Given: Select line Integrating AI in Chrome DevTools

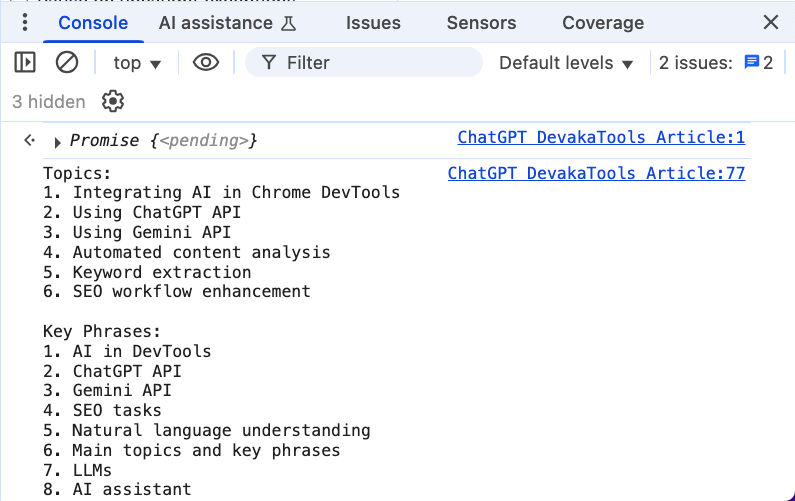Looking at the screenshot, I should tap(222, 193).
